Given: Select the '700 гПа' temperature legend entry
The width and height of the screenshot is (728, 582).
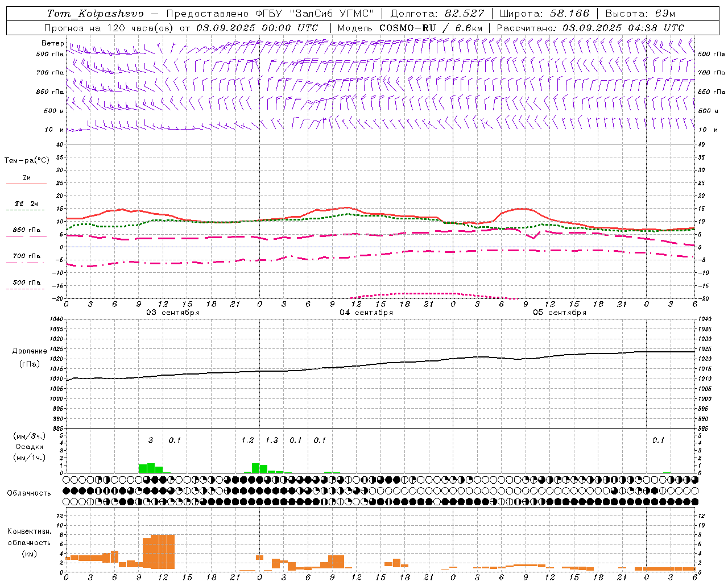Looking at the screenshot, I should pyautogui.click(x=27, y=256).
